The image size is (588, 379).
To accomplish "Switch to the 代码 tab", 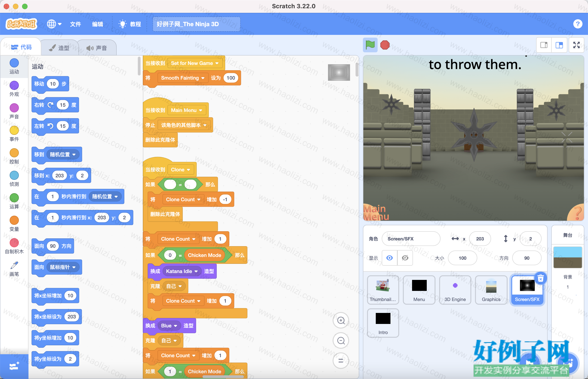I will pos(21,47).
